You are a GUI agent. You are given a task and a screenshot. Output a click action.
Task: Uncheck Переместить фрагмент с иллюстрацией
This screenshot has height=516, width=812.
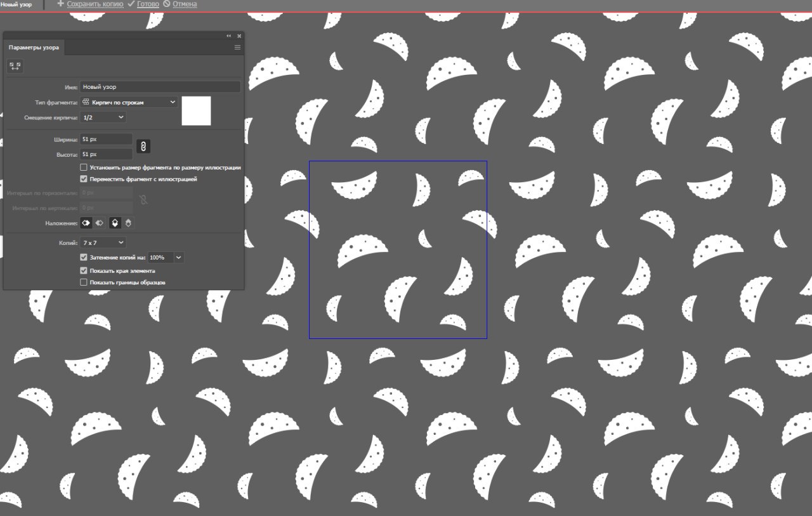pos(84,180)
